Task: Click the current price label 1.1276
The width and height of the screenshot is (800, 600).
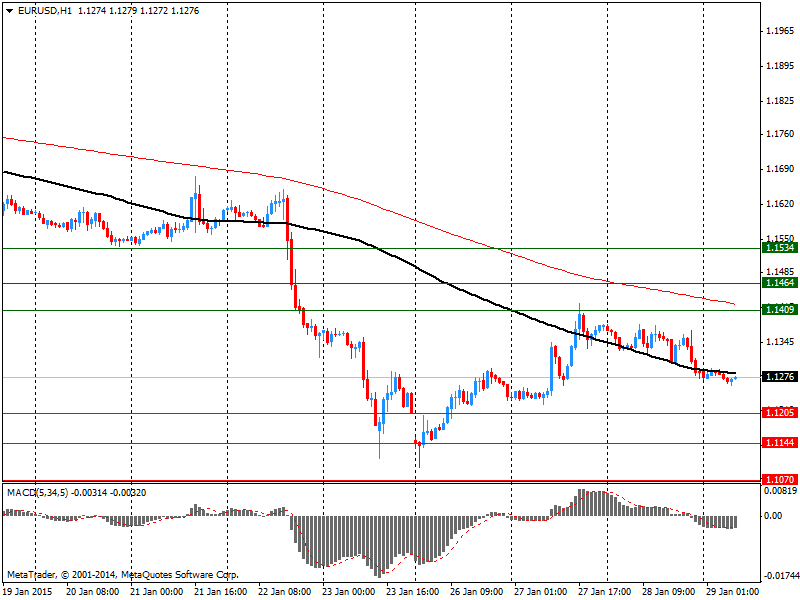Action: pos(780,377)
